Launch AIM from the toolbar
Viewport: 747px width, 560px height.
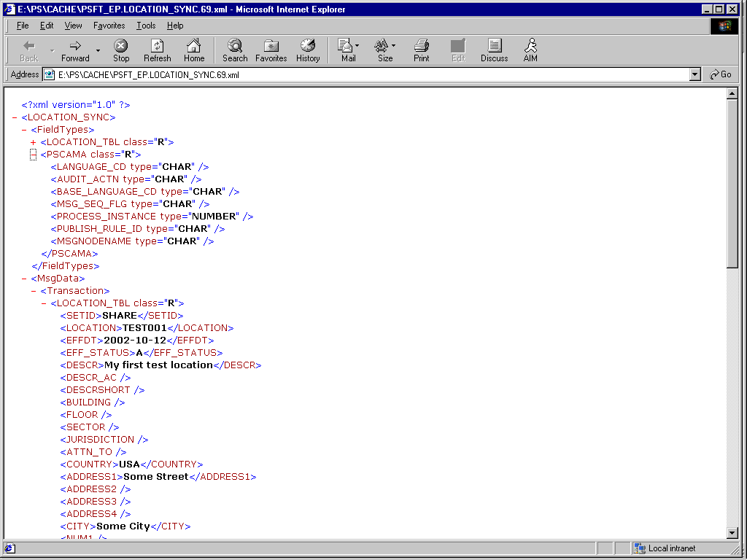pos(530,50)
